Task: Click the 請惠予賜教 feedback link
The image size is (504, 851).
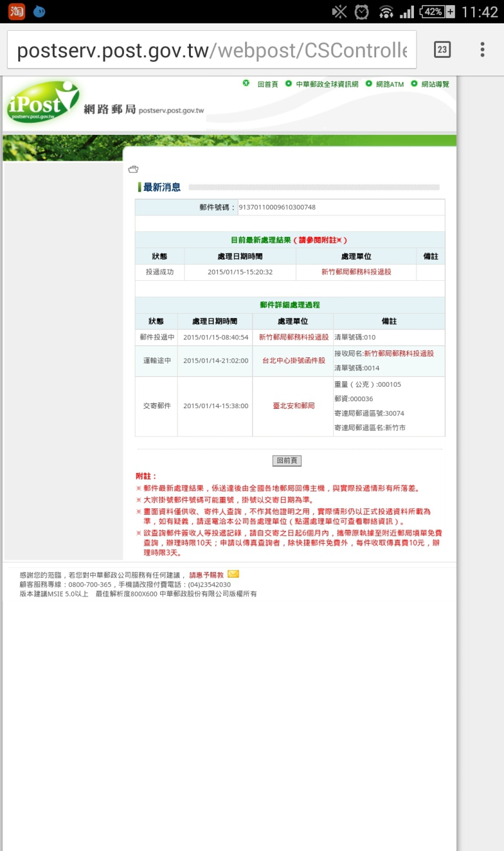Action: tap(206, 574)
